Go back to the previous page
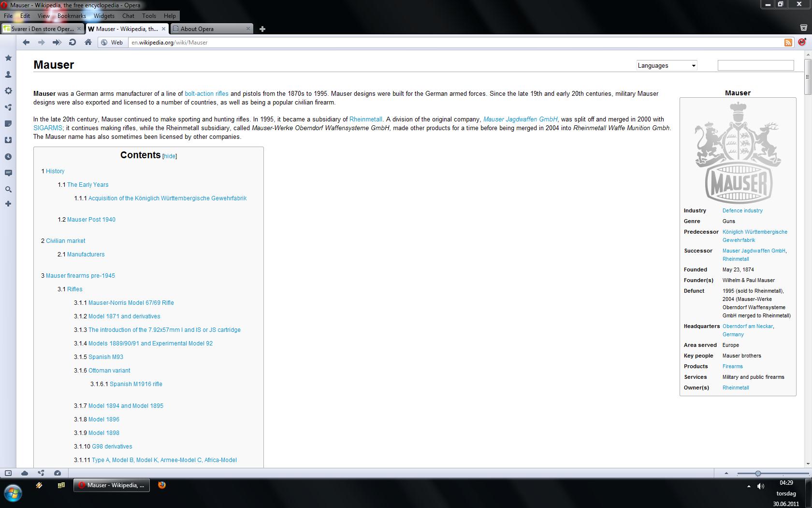This screenshot has width=812, height=508. (x=26, y=43)
